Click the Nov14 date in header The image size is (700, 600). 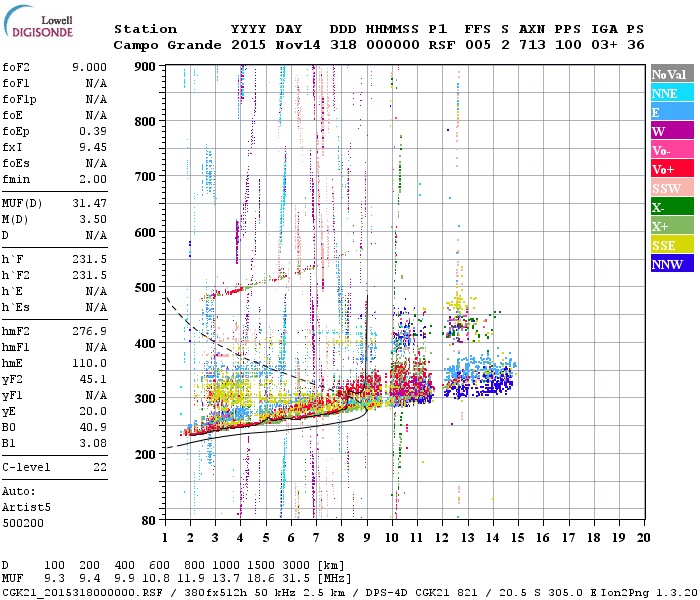pos(298,45)
